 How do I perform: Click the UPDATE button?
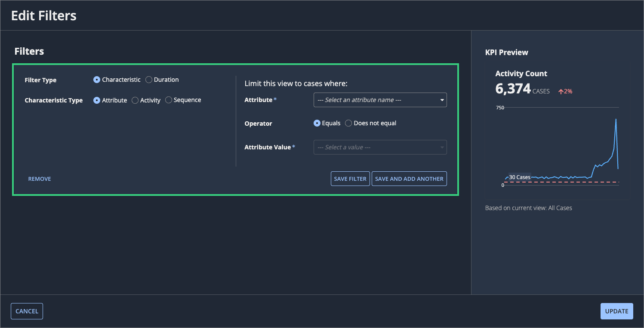click(617, 311)
